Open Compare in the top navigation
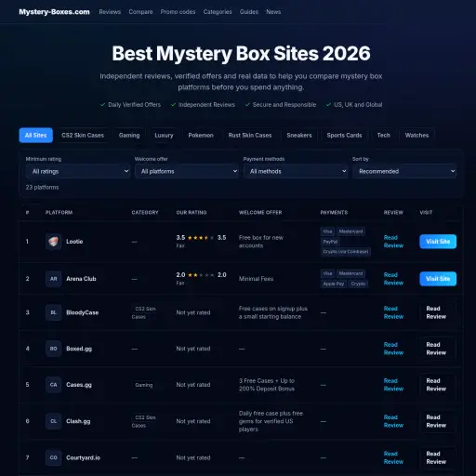The height and width of the screenshot is (476, 476). point(140,12)
